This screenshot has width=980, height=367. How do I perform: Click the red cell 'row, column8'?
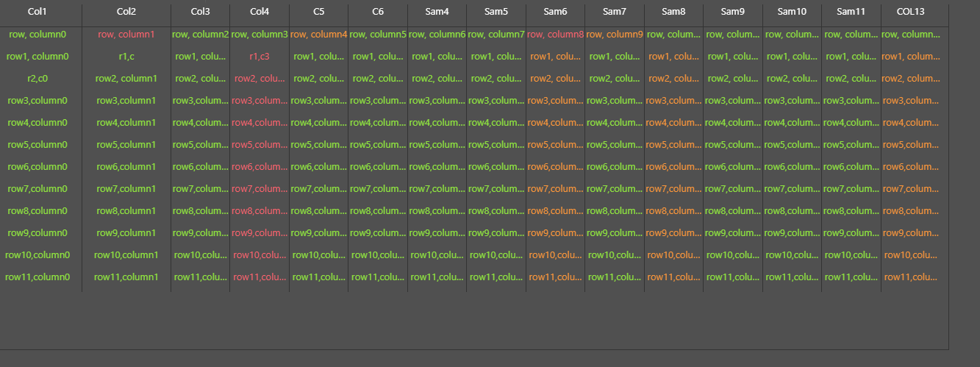coord(555,35)
